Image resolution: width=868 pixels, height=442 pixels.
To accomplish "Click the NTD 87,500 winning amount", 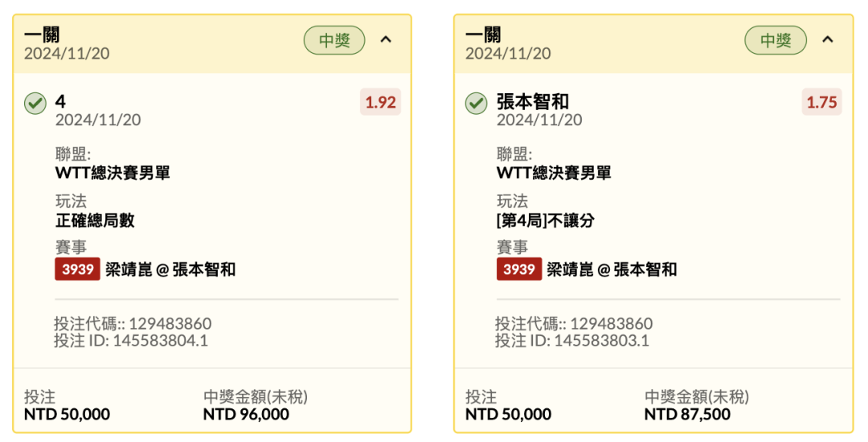I will (687, 415).
